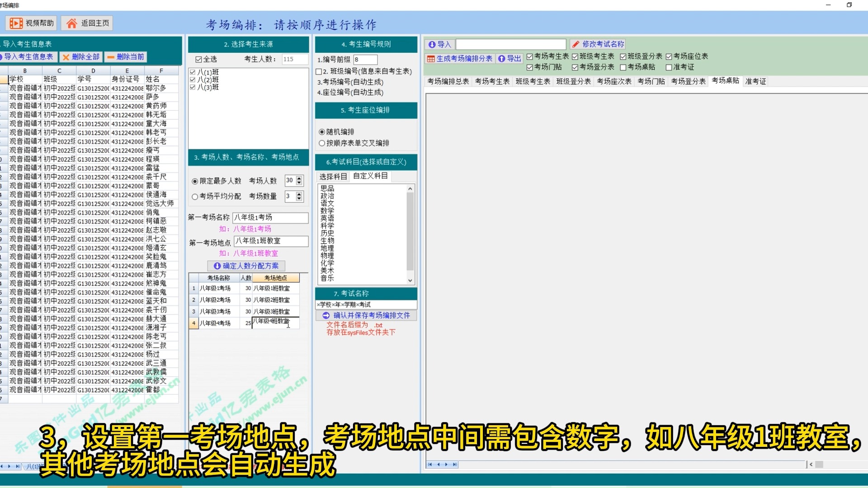Click the 考试名称 input field
This screenshot has width=868, height=488.
pyautogui.click(x=366, y=305)
